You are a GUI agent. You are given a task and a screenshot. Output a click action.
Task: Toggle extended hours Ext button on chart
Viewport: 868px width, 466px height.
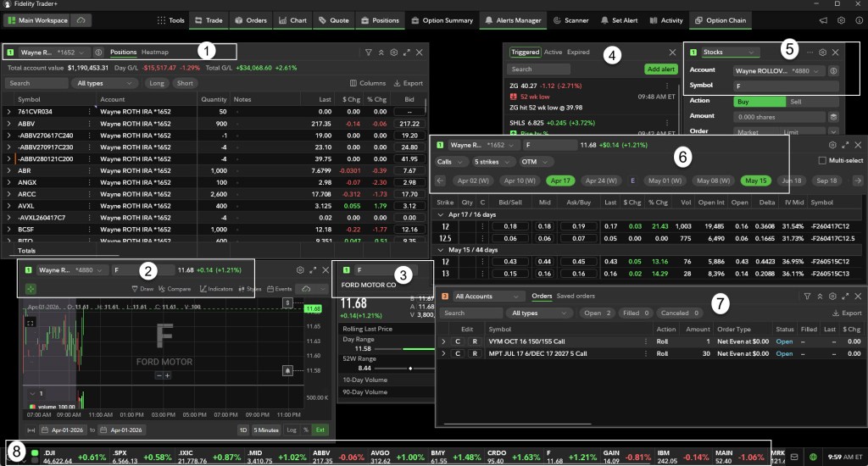point(320,430)
